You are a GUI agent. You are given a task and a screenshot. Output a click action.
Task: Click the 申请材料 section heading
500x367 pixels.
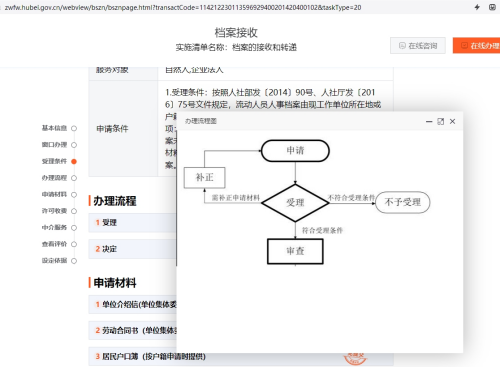115,283
